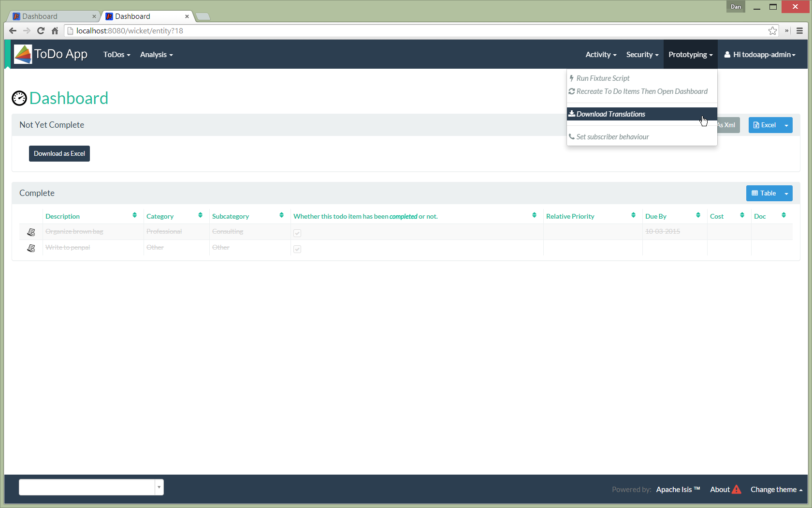The width and height of the screenshot is (812, 508).
Task: Click the browser reload icon
Action: point(41,31)
